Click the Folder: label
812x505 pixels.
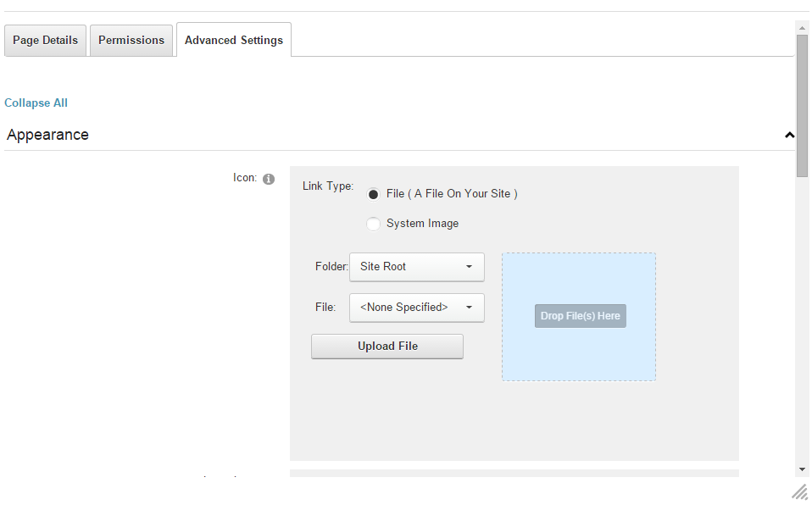point(331,266)
